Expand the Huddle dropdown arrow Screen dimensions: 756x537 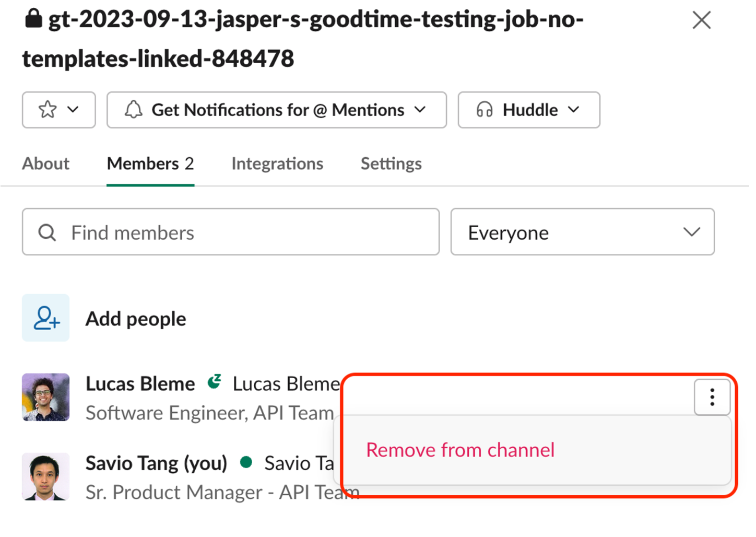pyautogui.click(x=574, y=110)
